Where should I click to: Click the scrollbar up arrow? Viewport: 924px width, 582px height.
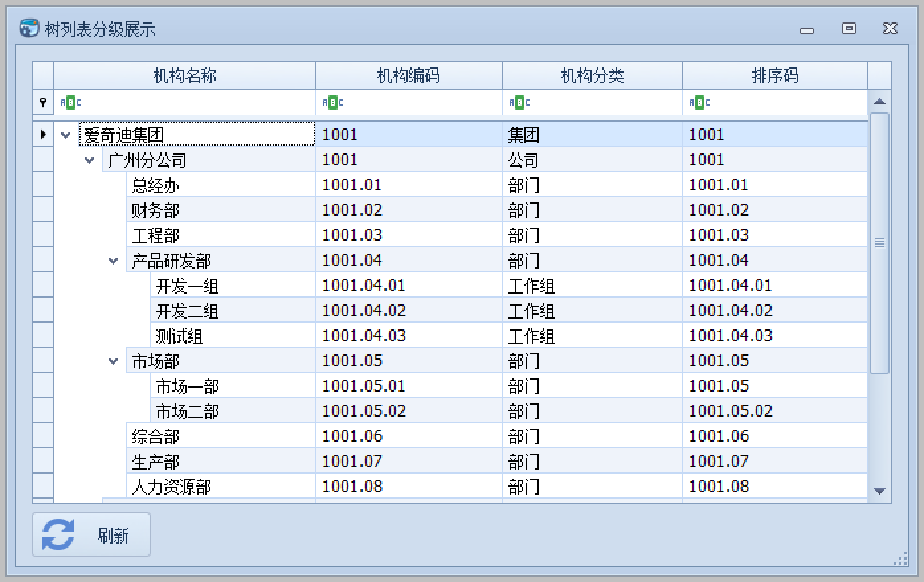pyautogui.click(x=880, y=102)
